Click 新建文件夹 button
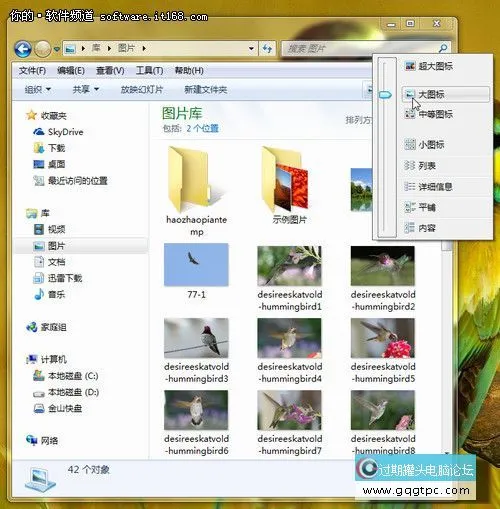Viewport: 500px width, 509px height. [205, 89]
